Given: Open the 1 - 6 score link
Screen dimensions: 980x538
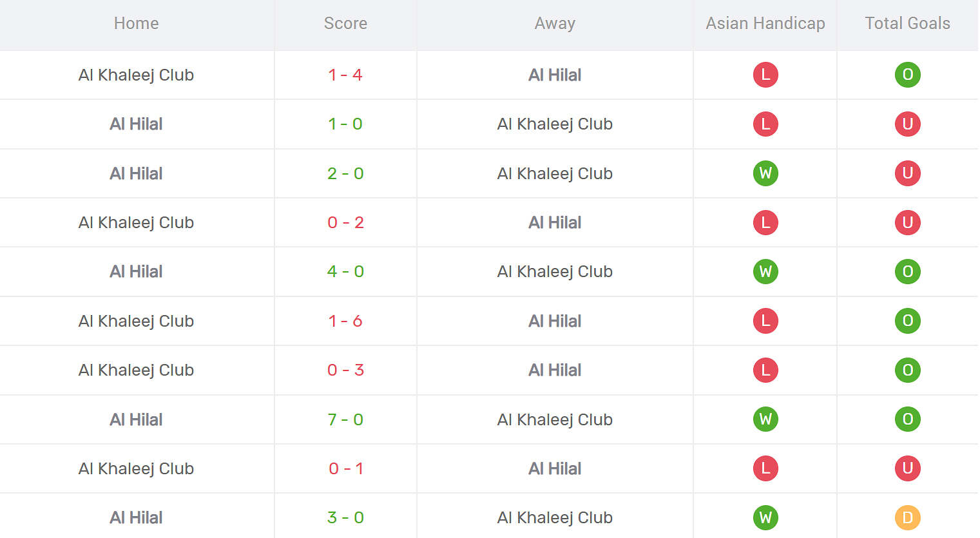Looking at the screenshot, I should click(345, 321).
